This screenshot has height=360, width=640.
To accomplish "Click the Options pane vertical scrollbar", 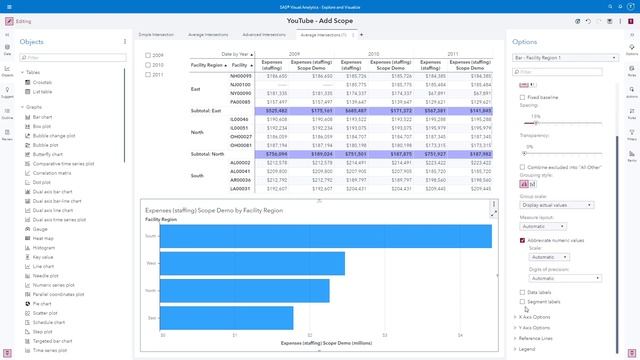I will (x=617, y=245).
